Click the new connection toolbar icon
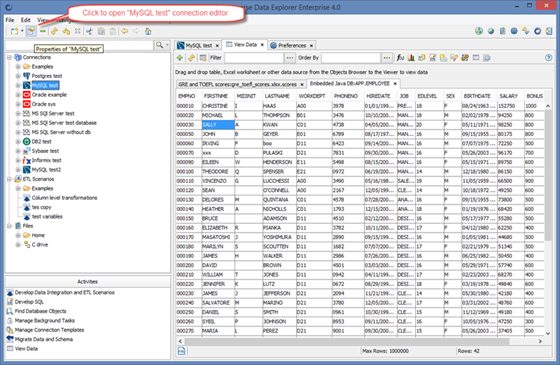560x365 pixels. pyautogui.click(x=14, y=31)
